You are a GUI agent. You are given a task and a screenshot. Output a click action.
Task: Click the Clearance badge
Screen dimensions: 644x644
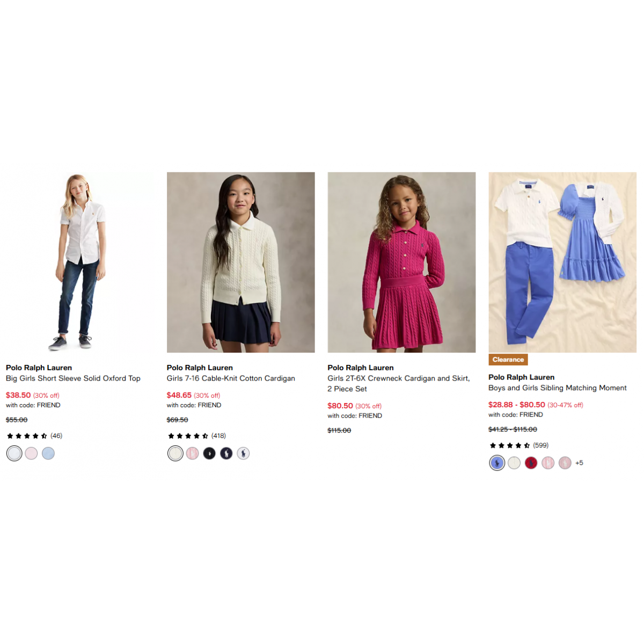coord(508,360)
